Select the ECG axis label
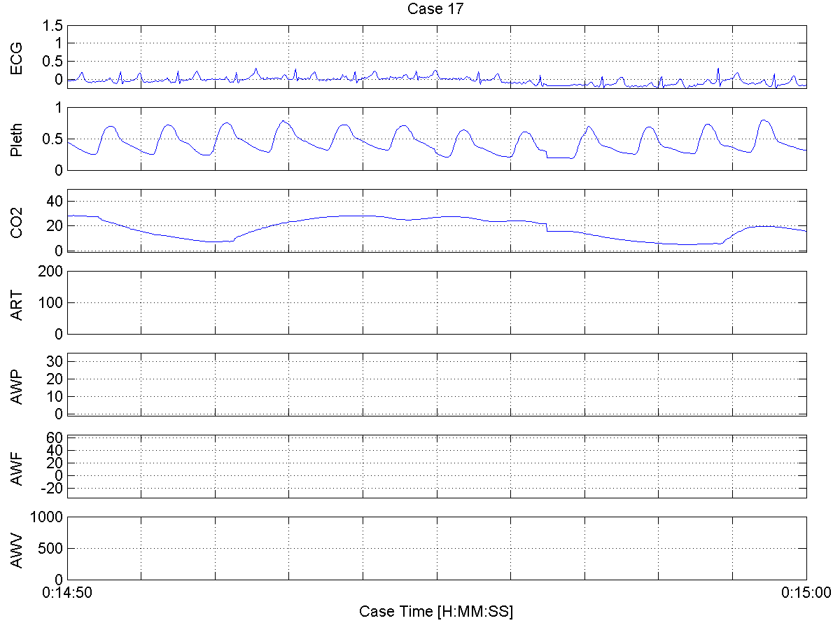 (16, 57)
